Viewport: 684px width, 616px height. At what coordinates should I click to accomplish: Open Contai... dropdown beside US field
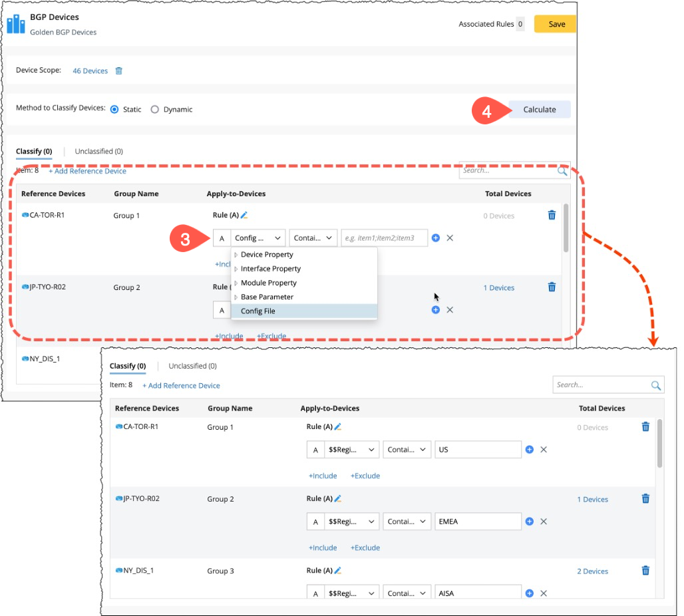[x=407, y=449]
